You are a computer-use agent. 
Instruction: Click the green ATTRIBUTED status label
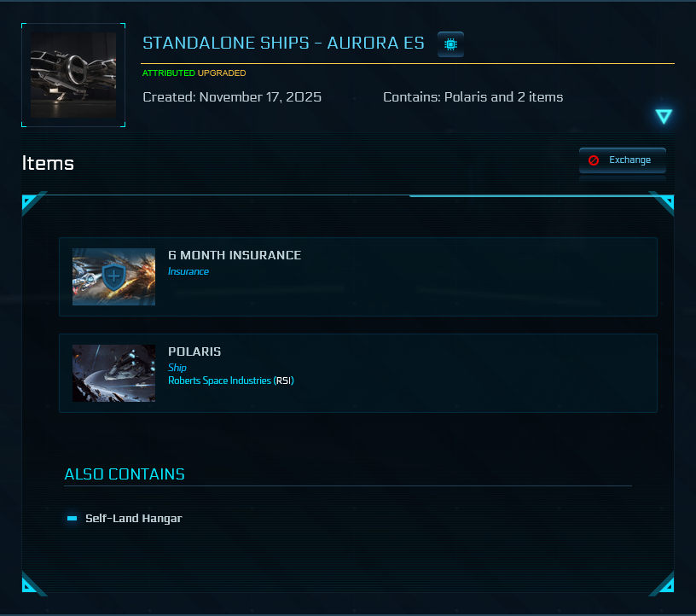click(x=168, y=73)
